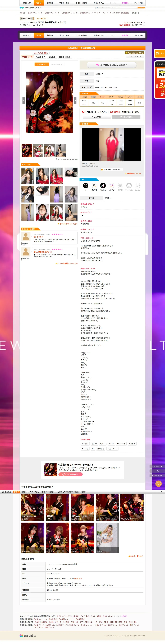Play the 投稿動画 video preview
The height and width of the screenshot is (644, 165).
coord(112,145)
